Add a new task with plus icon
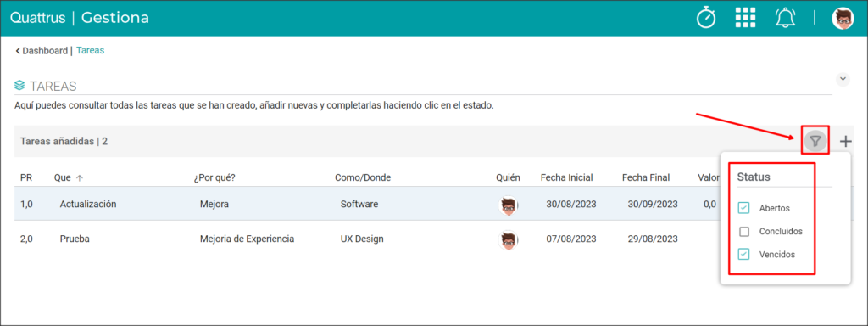The height and width of the screenshot is (326, 868). pyautogui.click(x=845, y=141)
